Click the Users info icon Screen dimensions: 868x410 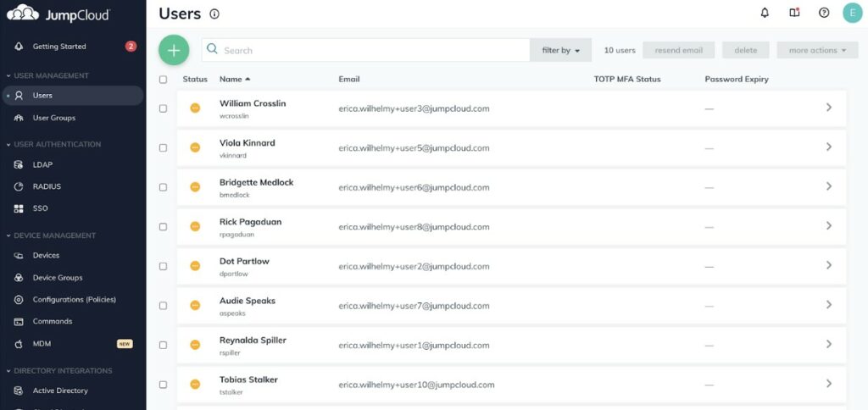(x=214, y=14)
